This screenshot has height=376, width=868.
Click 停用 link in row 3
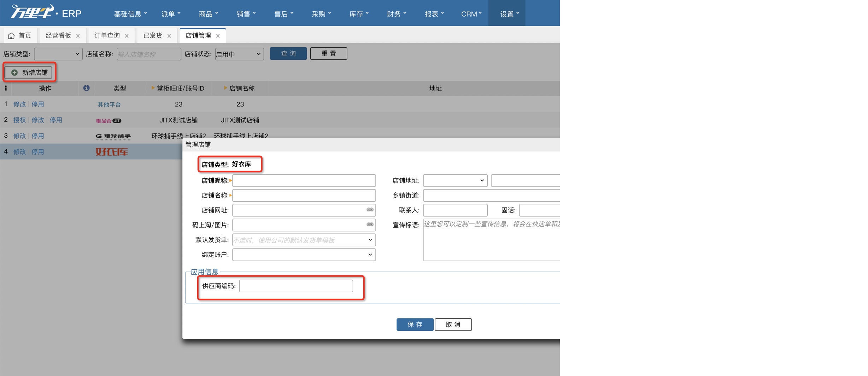point(38,136)
